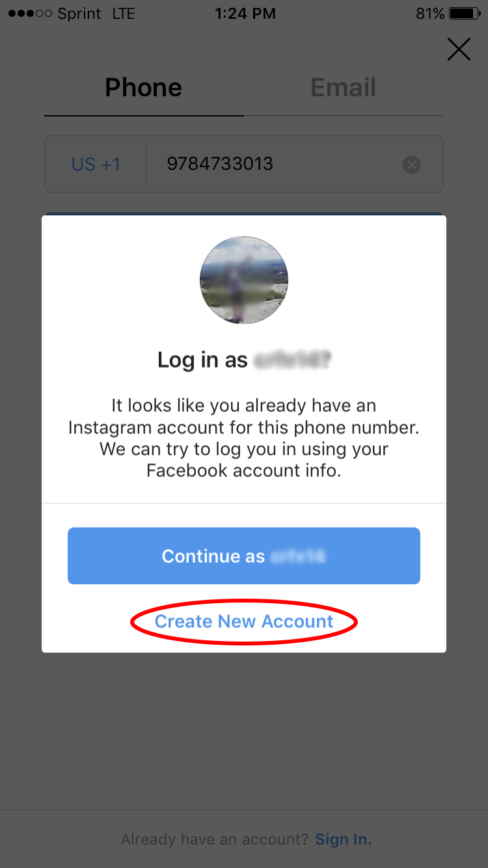
Task: Clear the phone number with the circled x
Action: point(412,165)
